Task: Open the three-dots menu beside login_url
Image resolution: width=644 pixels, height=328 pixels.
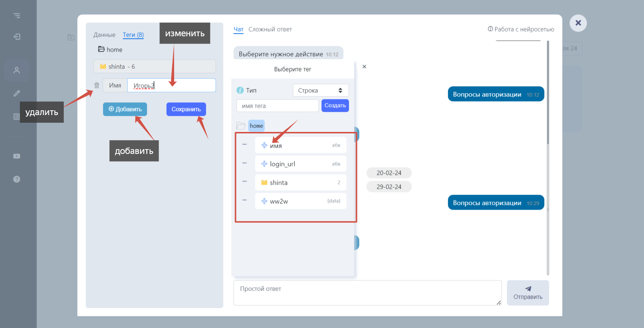Action: (x=244, y=163)
